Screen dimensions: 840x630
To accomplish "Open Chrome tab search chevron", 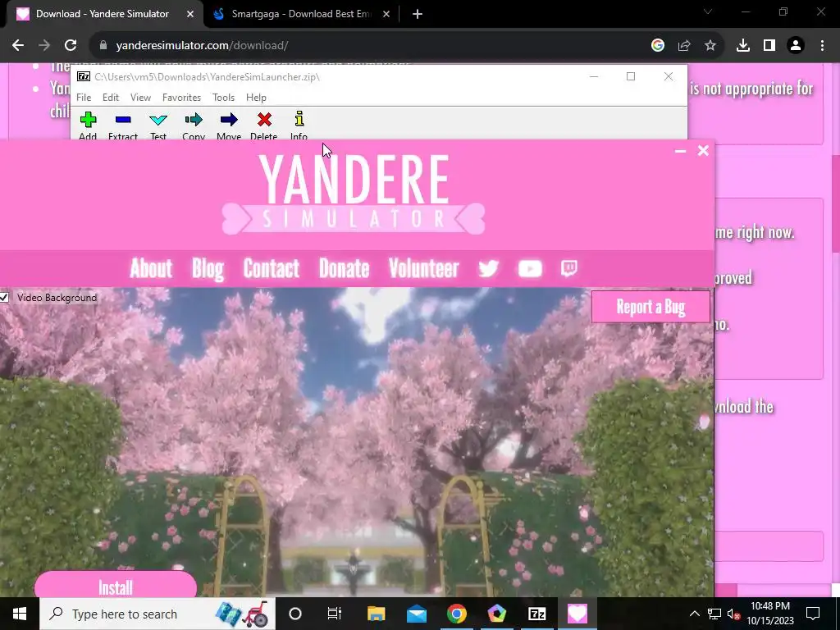I will tap(708, 11).
